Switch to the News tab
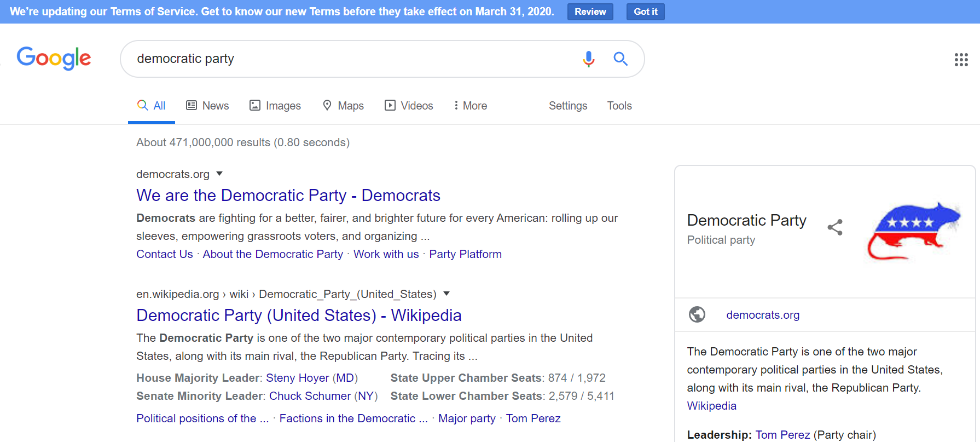The image size is (980, 442). tap(207, 106)
